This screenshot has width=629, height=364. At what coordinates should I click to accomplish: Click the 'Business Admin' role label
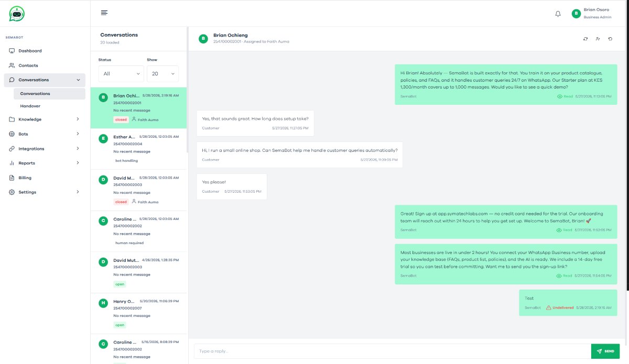(x=598, y=17)
